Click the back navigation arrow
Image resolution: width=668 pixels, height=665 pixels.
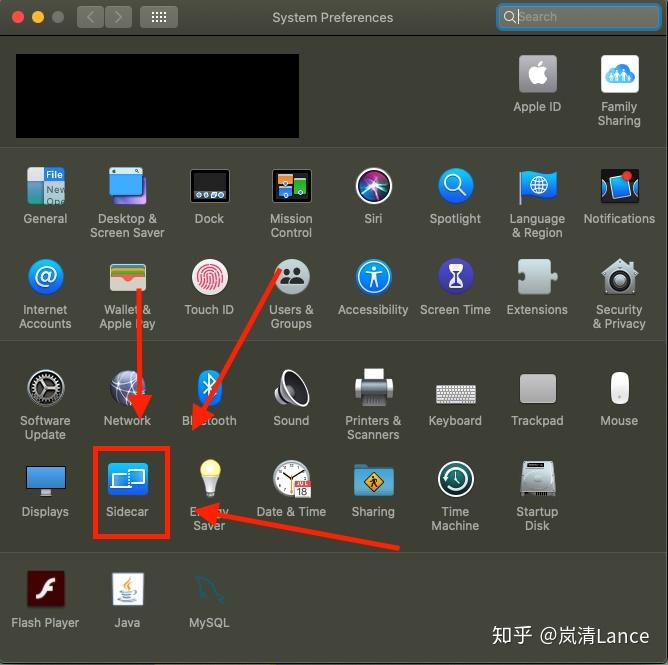pos(90,17)
